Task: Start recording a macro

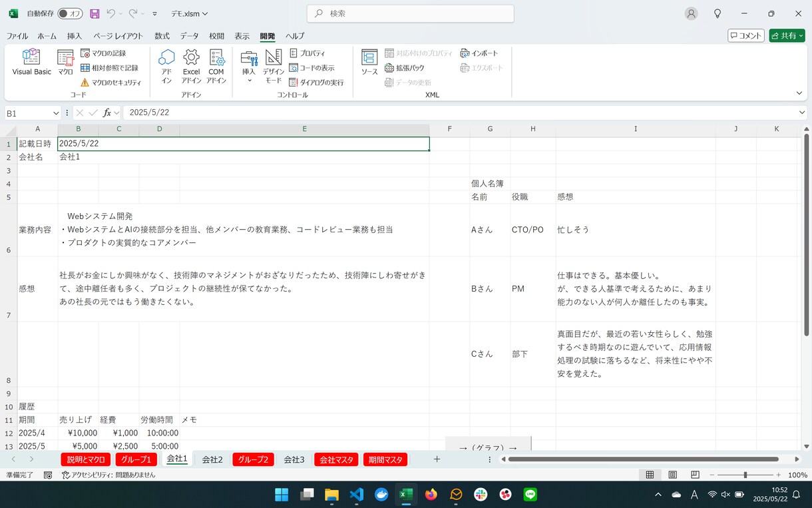Action: tap(103, 53)
